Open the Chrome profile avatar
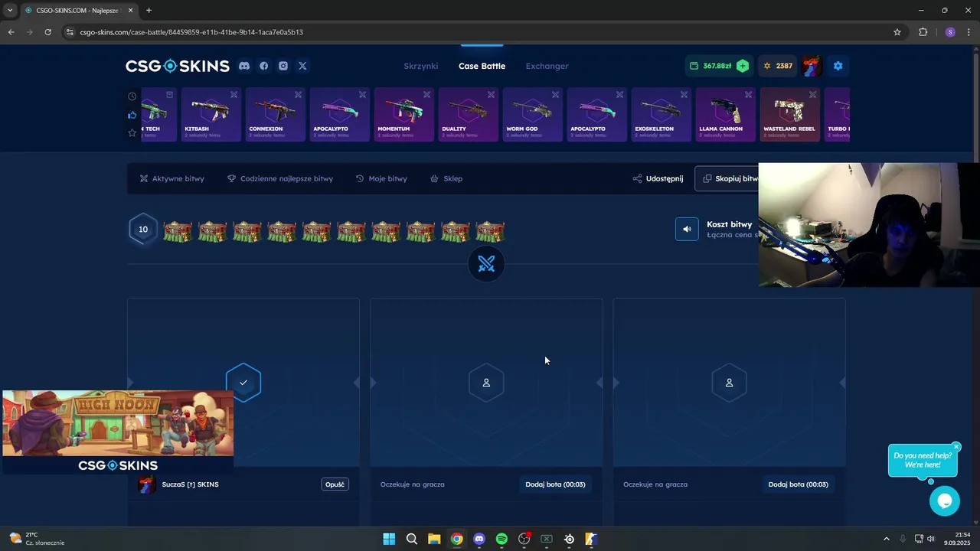The image size is (980, 551). [950, 32]
